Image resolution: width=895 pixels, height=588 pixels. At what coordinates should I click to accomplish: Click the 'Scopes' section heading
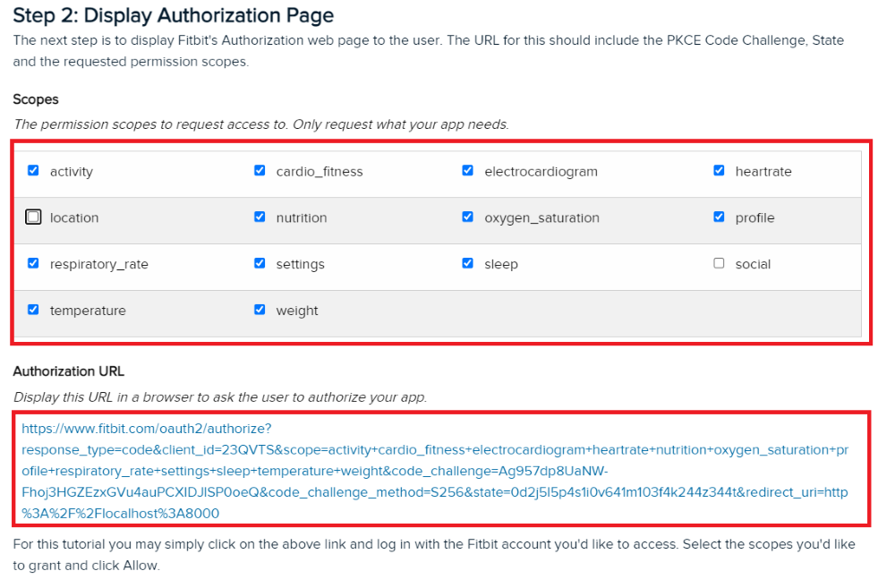(x=36, y=99)
